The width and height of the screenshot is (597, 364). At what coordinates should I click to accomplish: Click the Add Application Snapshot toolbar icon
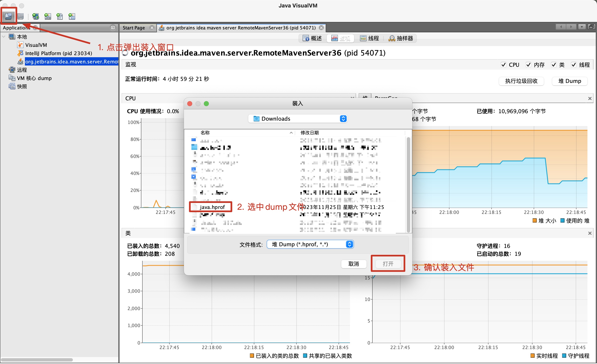(72, 16)
